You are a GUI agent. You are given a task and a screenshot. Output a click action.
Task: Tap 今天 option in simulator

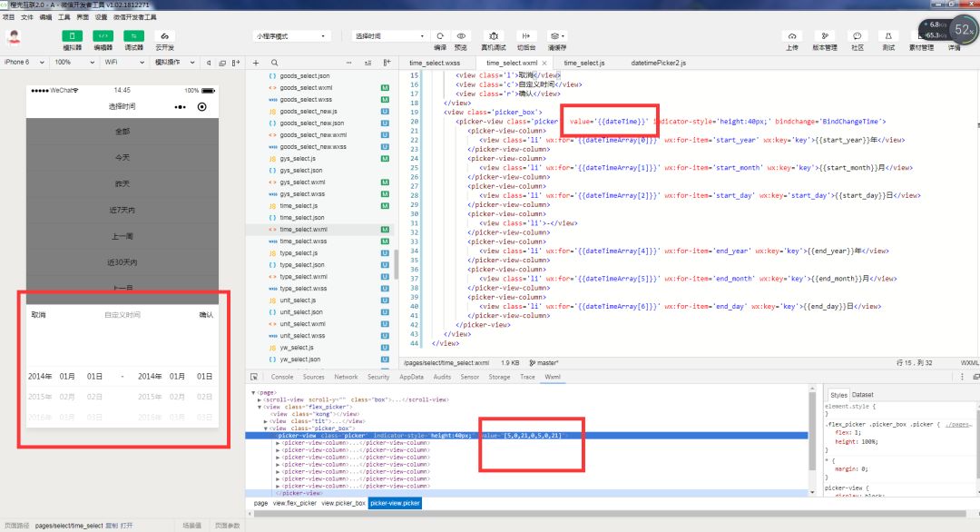tap(122, 158)
